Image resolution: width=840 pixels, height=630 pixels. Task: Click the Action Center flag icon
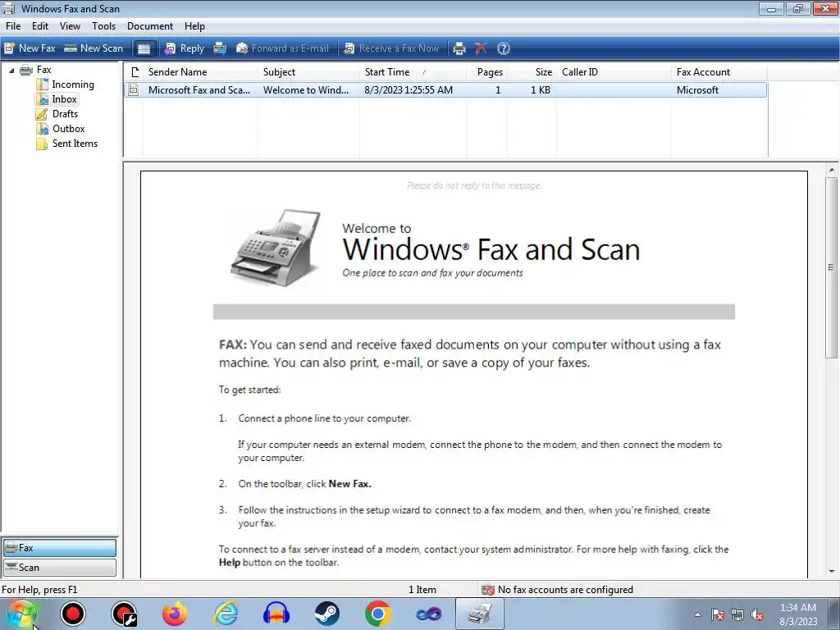tap(718, 614)
